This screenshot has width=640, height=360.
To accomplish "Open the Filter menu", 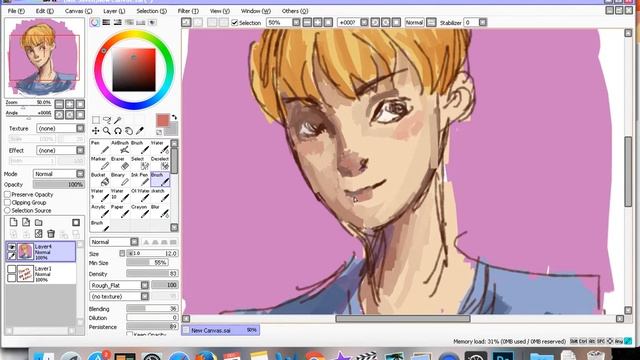I will tap(188, 11).
